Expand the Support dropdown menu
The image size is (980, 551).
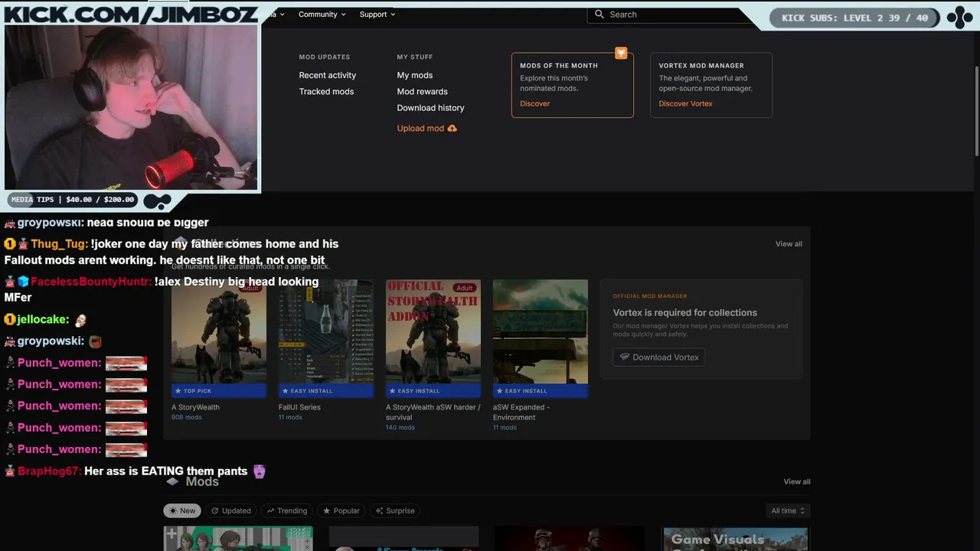377,15
